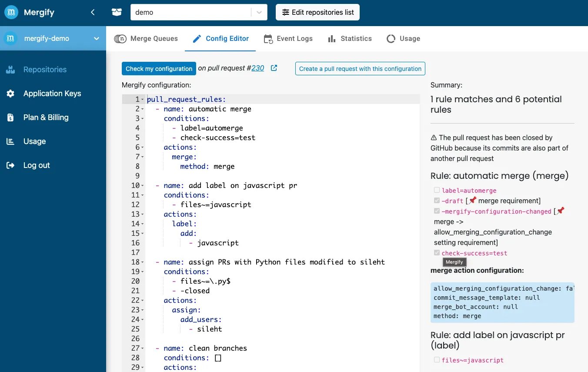Check the label=automerge condition checkbox
588x372 pixels.
(x=437, y=190)
